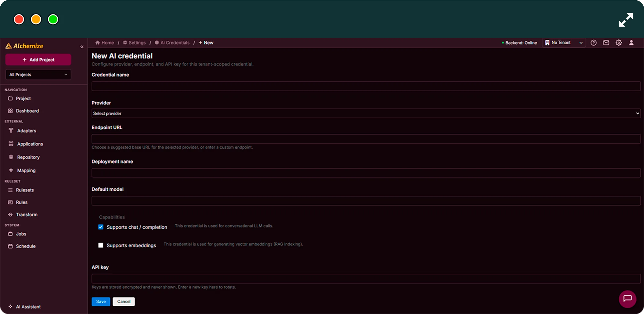Click the Backend: Online status

click(519, 43)
